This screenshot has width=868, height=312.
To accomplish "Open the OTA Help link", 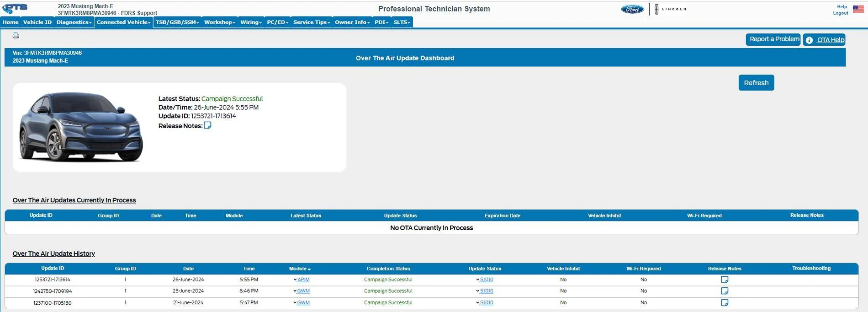I will click(830, 40).
